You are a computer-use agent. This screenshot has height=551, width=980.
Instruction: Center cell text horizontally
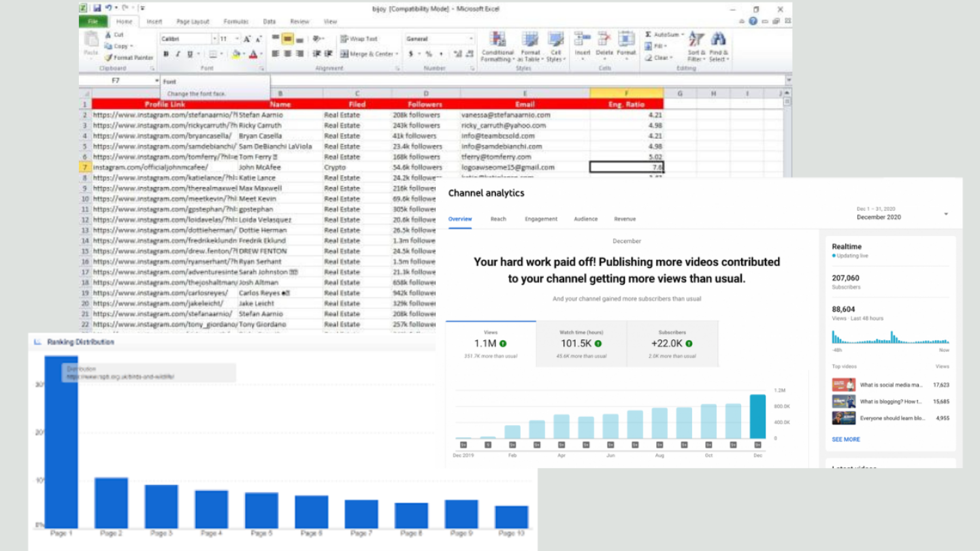(287, 54)
